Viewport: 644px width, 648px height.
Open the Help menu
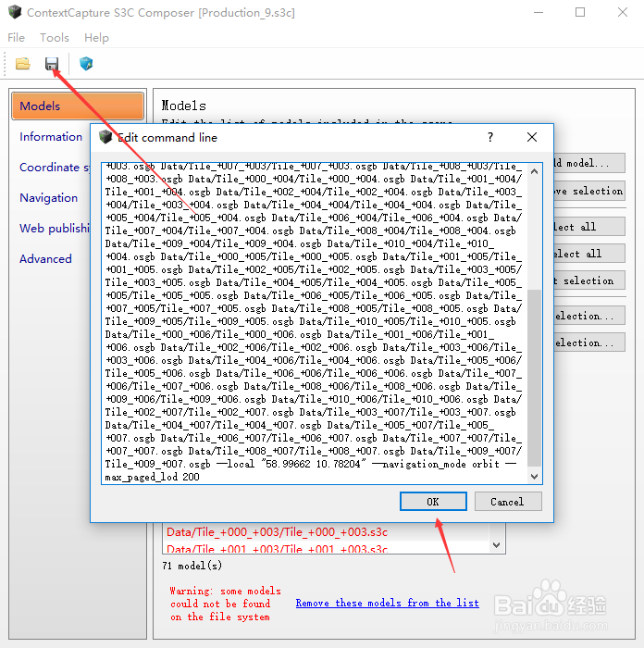coord(96,38)
